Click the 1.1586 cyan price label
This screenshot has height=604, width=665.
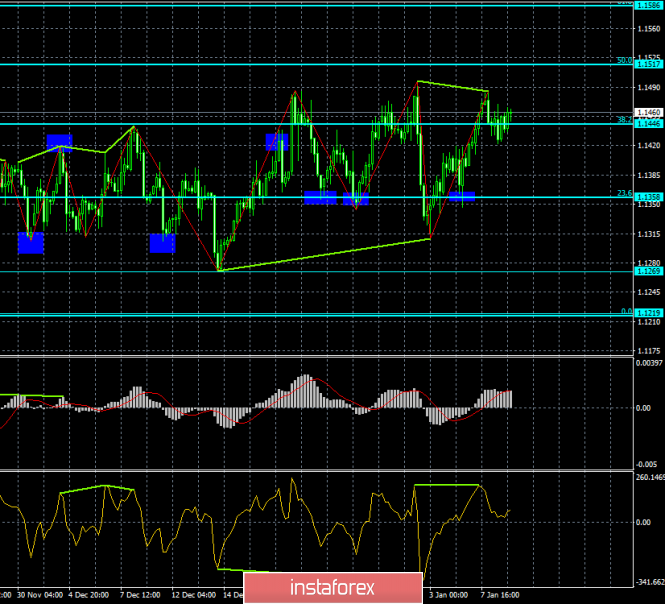coord(649,6)
